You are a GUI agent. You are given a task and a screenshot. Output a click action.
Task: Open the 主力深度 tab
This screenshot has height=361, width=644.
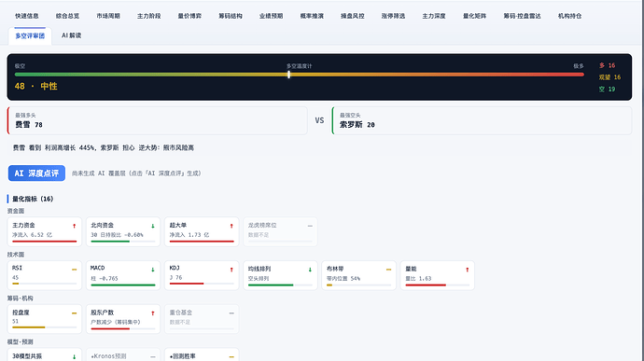tap(434, 16)
